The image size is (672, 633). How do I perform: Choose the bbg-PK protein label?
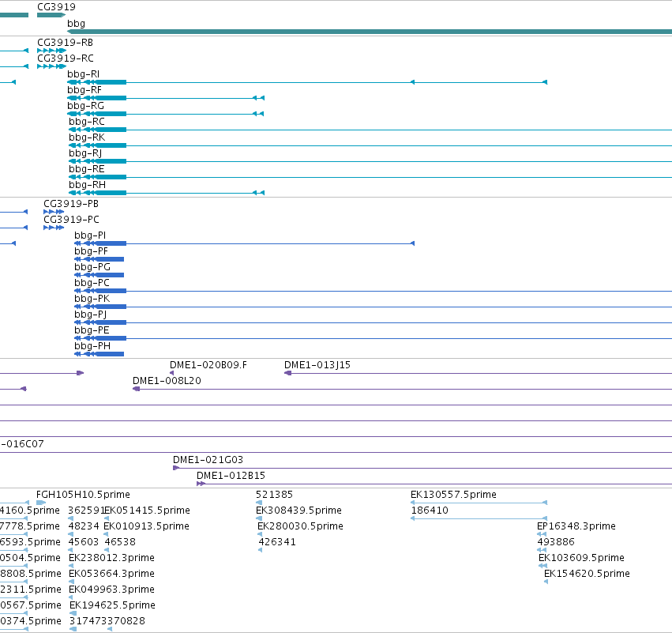(x=92, y=299)
